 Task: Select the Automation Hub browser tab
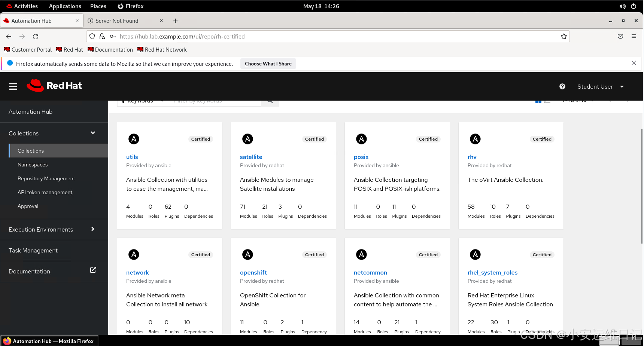(42, 21)
